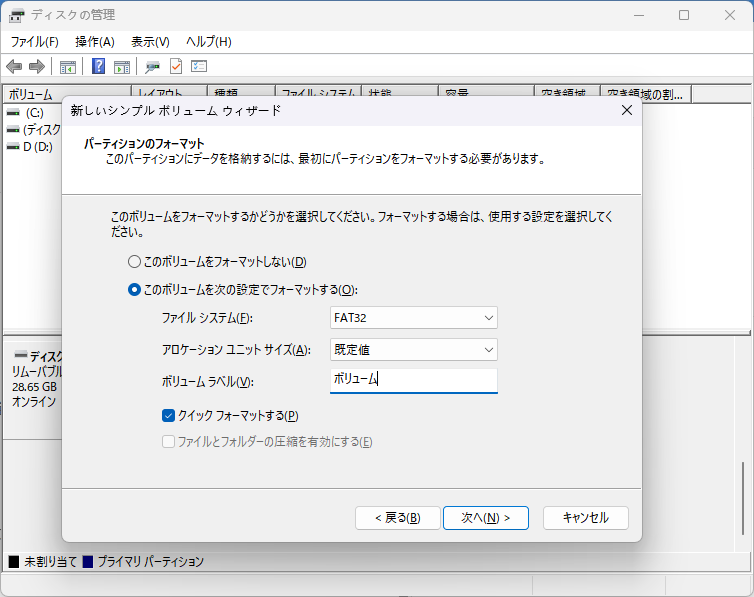
Task: Click the Back arrow toolbar icon
Action: pyautogui.click(x=14, y=66)
